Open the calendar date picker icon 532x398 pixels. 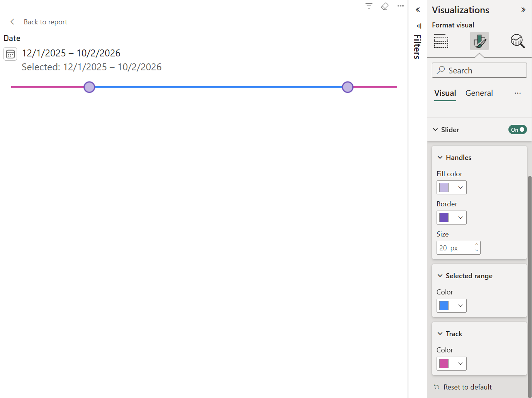pos(10,54)
